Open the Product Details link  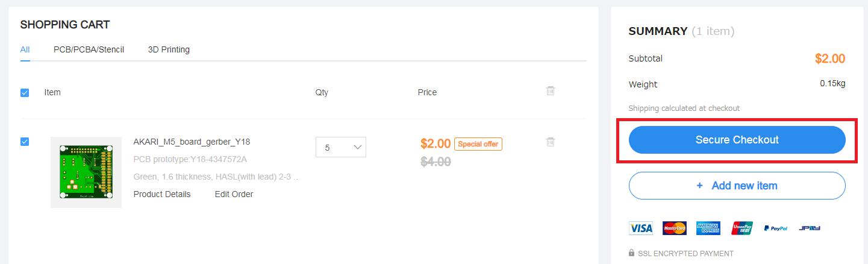pyautogui.click(x=162, y=194)
